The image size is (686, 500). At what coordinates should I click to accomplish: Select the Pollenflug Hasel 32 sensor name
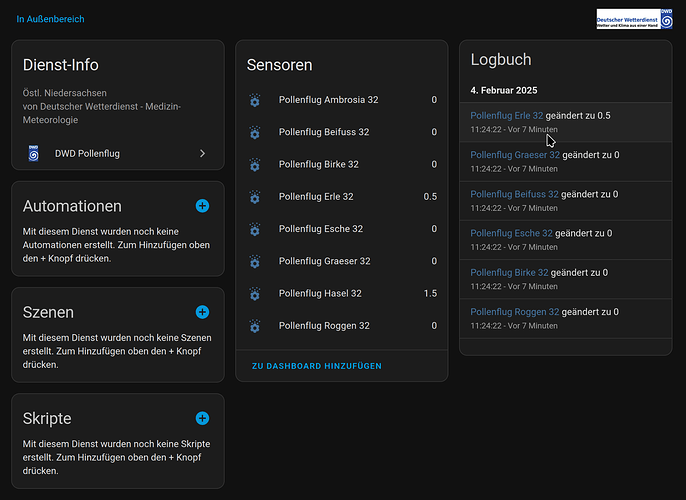320,294
